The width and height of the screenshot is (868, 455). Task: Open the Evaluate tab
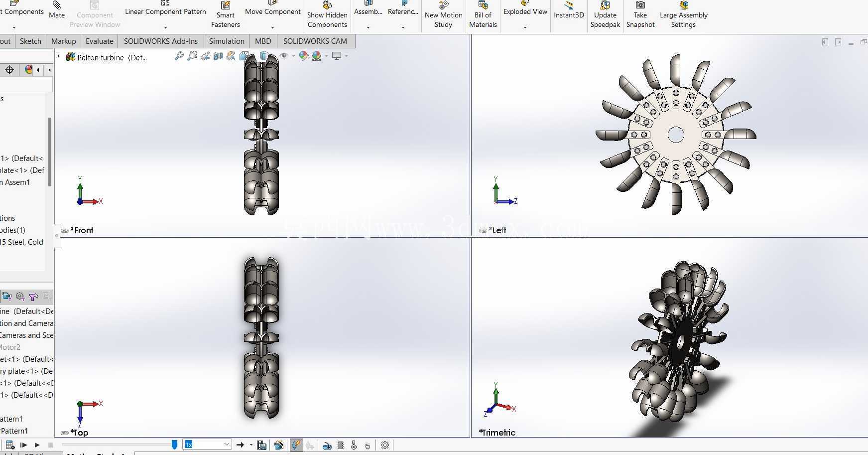point(100,41)
